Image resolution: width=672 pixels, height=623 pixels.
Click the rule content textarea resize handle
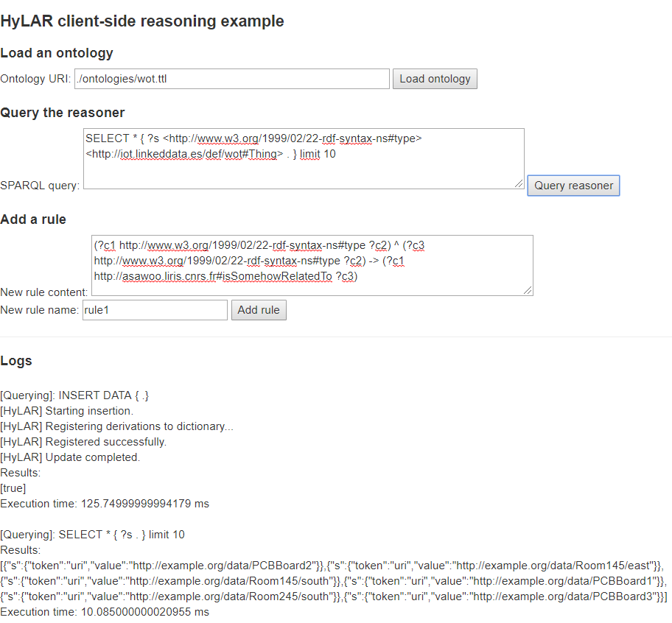click(x=528, y=290)
